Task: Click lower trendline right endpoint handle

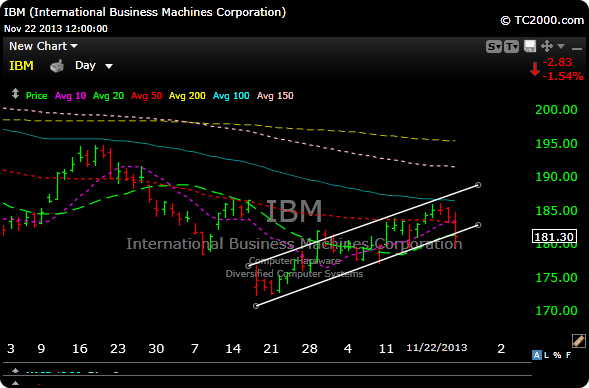Action: 478,225
